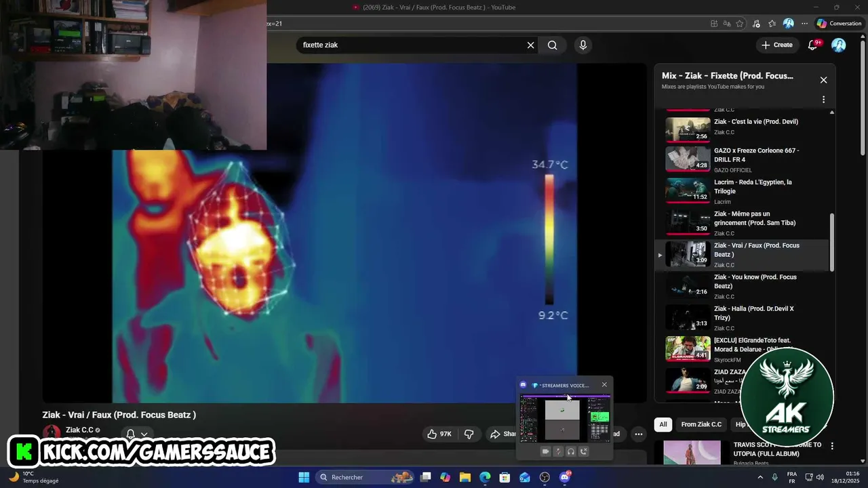Open Mix playlist three-dot options

[823, 100]
